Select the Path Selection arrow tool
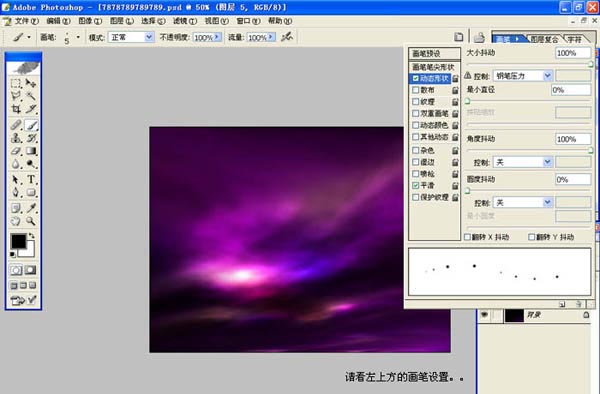This screenshot has height=394, width=600. click(x=16, y=179)
